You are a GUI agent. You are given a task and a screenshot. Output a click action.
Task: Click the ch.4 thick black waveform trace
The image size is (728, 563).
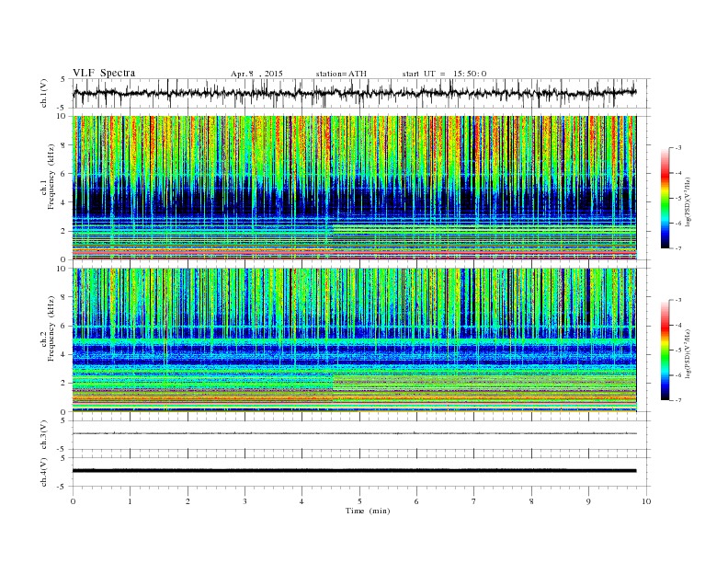(x=354, y=471)
